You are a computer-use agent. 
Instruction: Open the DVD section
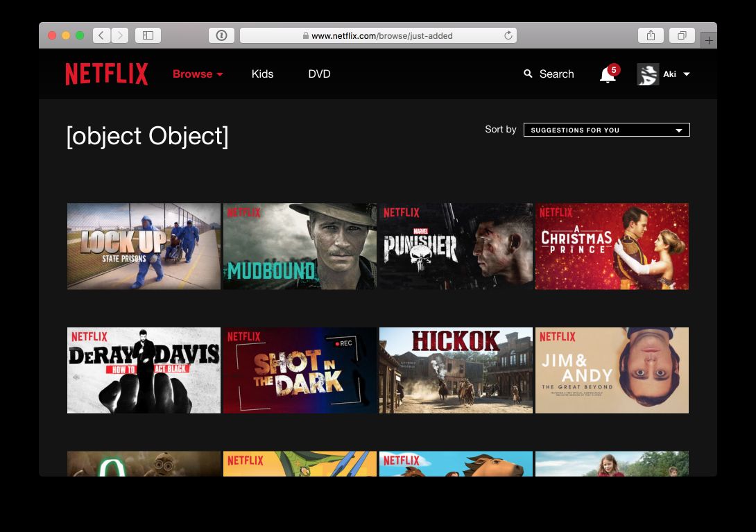coord(319,74)
